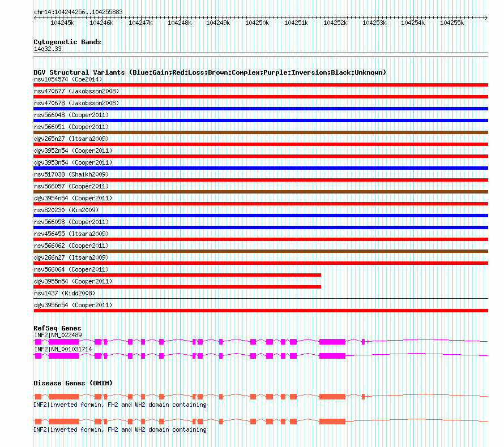
Task: Click the right arrow end of ruler
Action: [x=486, y=18]
